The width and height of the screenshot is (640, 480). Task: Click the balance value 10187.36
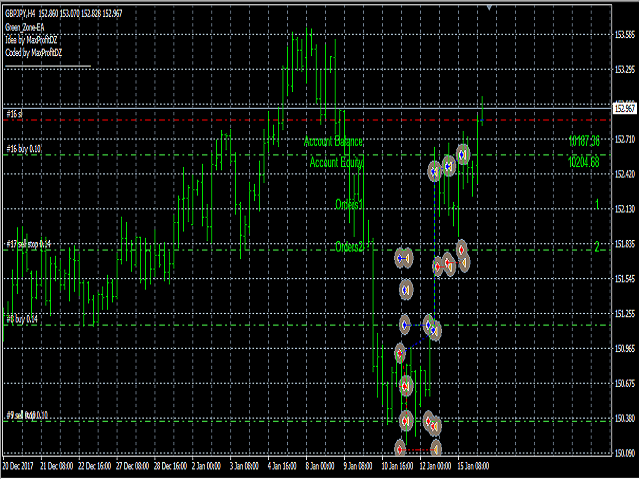584,141
